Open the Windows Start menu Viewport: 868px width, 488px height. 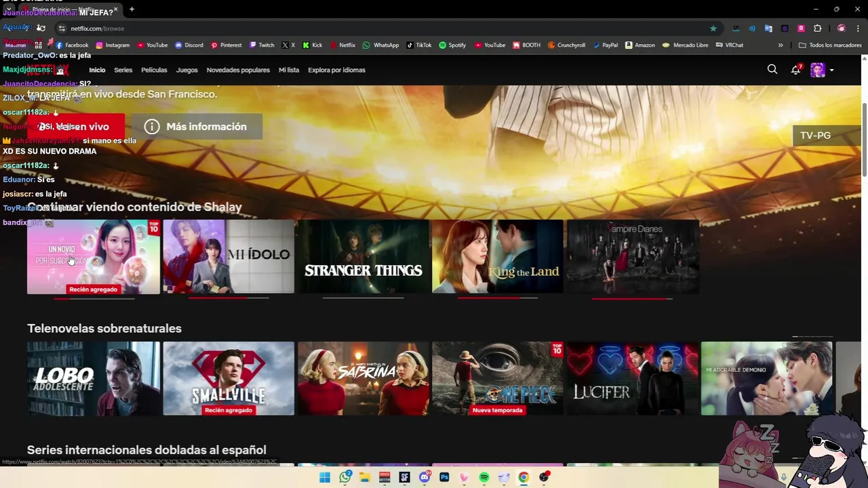coord(325,478)
